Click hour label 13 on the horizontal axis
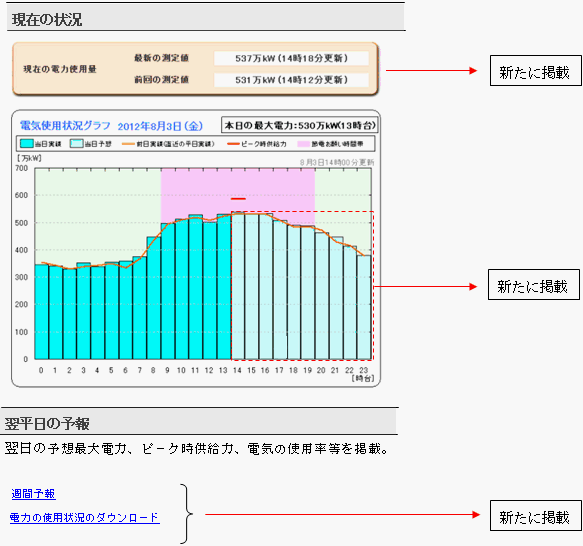Viewport: 583px width, 546px height. click(223, 370)
